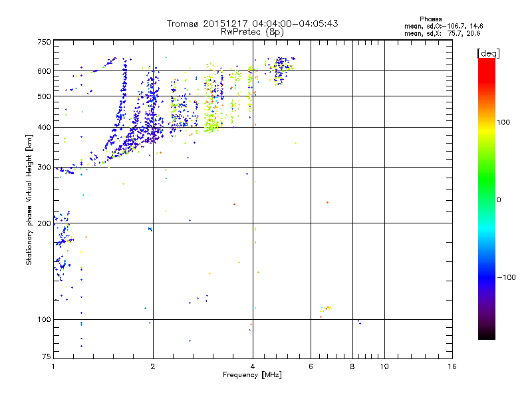Click the phase color bar
Image resolution: width=532 pixels, height=399 pixels.
click(487, 199)
